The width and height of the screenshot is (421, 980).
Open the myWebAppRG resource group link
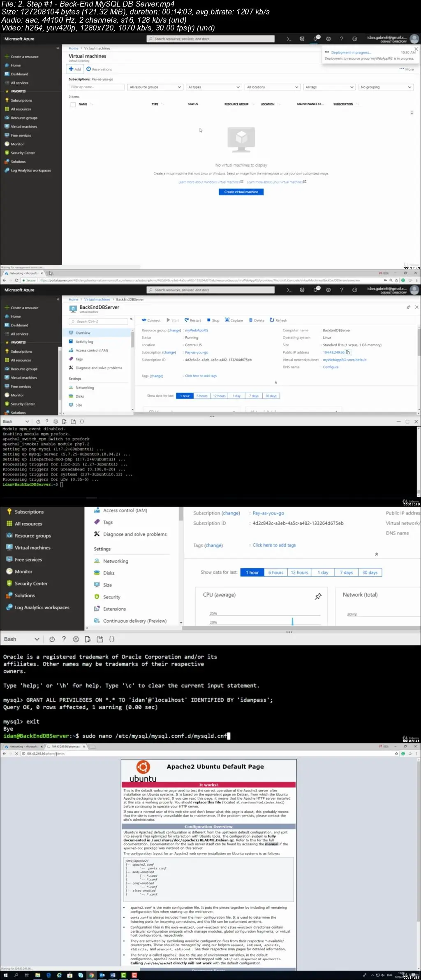coord(197,331)
